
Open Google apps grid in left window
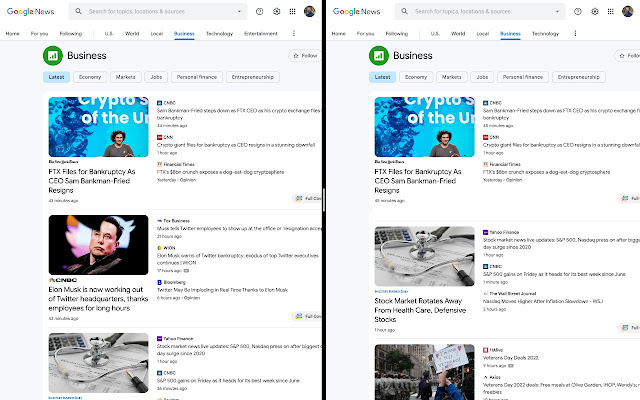coord(292,11)
